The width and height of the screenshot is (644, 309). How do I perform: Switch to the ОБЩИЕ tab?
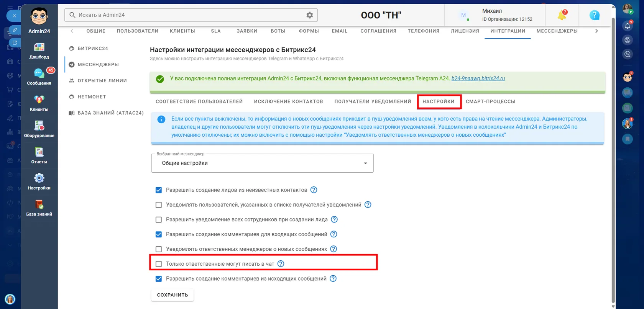pyautogui.click(x=96, y=31)
